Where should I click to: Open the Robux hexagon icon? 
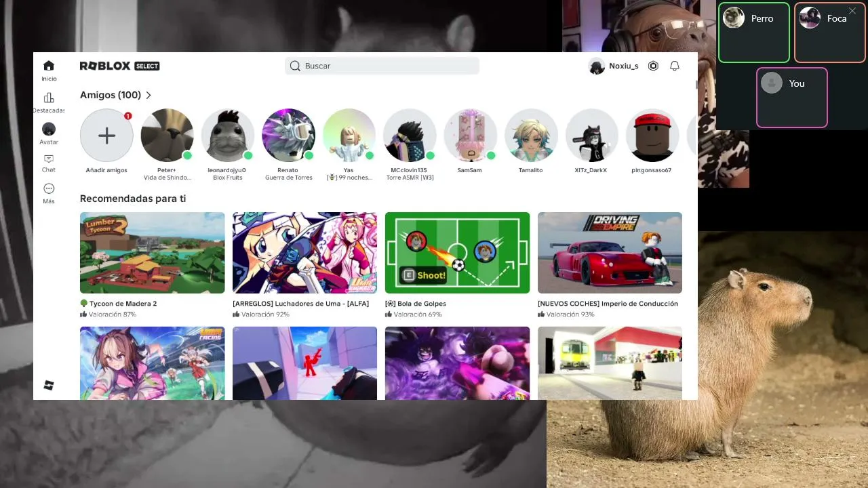click(x=653, y=66)
